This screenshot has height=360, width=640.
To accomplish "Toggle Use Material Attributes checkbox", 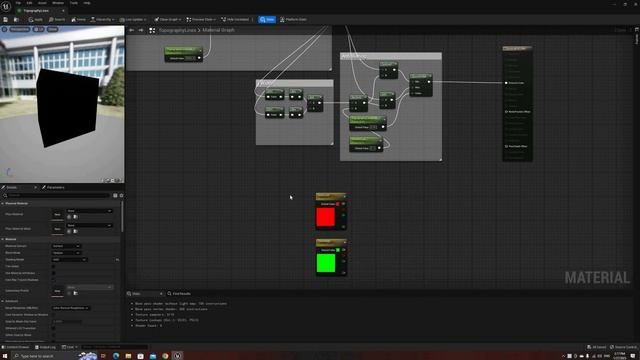I will (53, 273).
